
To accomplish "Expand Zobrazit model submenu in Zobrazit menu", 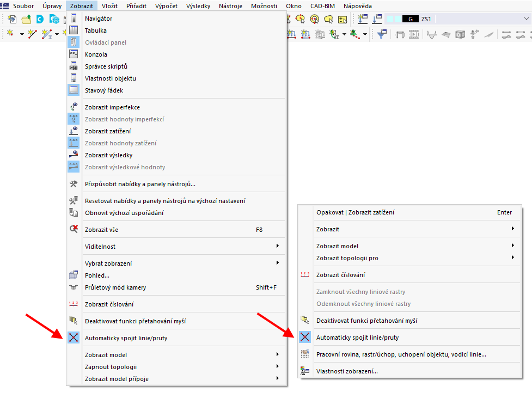I will click(x=175, y=355).
